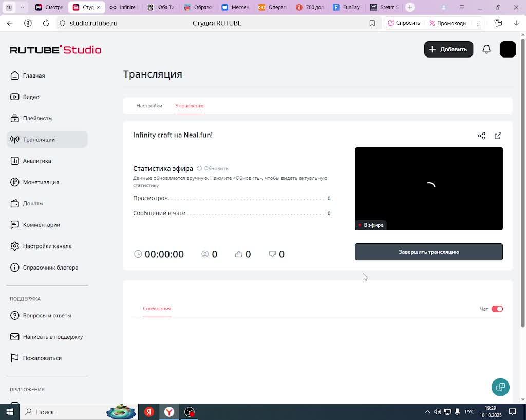Click the studio.rutube.ru address field
The height and width of the screenshot is (420, 526).
(93, 23)
